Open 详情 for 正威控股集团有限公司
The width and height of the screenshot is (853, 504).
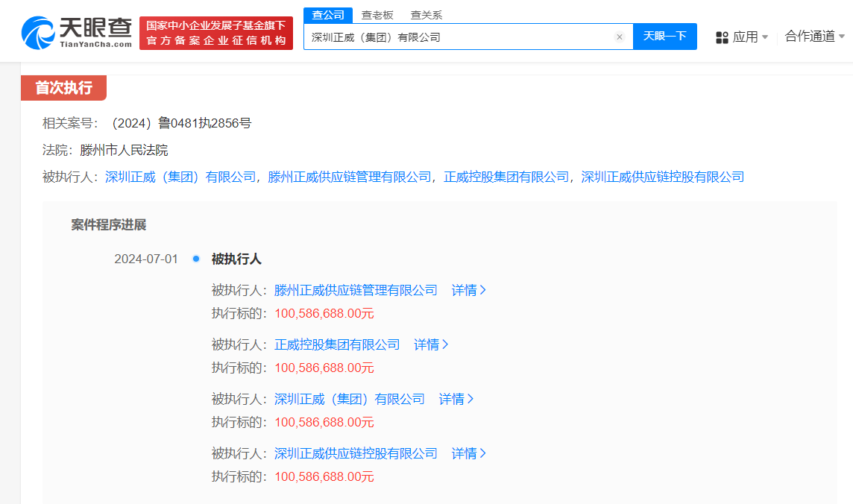[431, 344]
